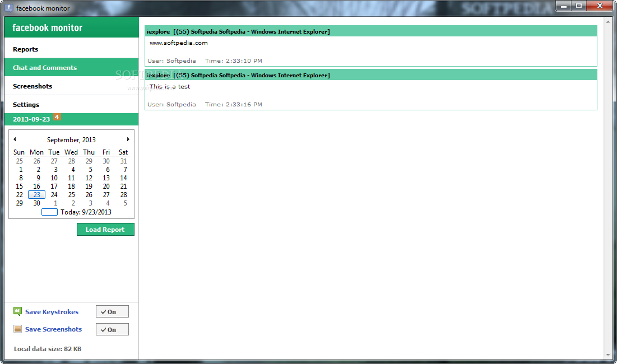Select September 1 in the calendar
Image resolution: width=617 pixels, height=364 pixels.
point(21,170)
